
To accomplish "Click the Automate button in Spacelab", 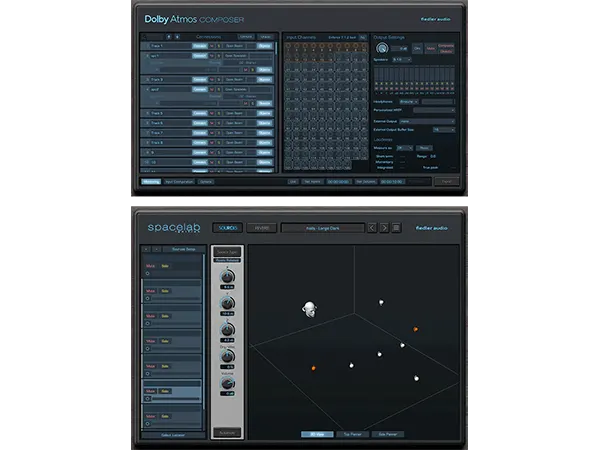I will point(227,433).
